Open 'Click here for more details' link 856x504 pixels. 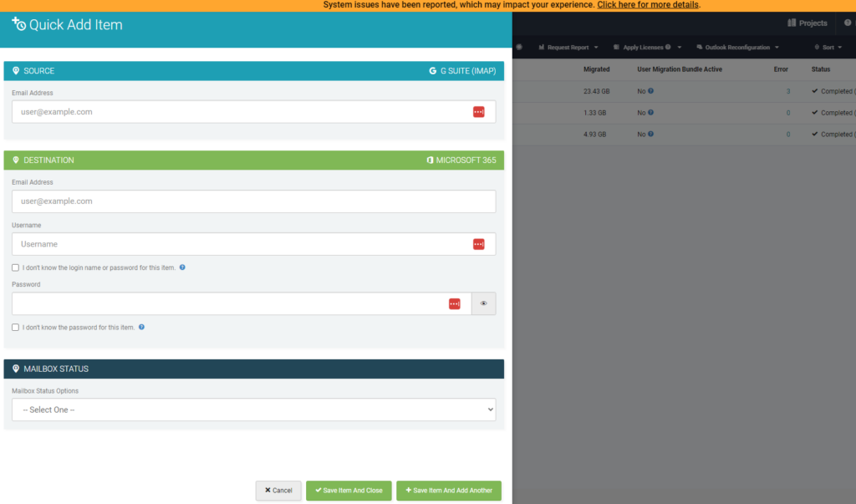tap(648, 5)
